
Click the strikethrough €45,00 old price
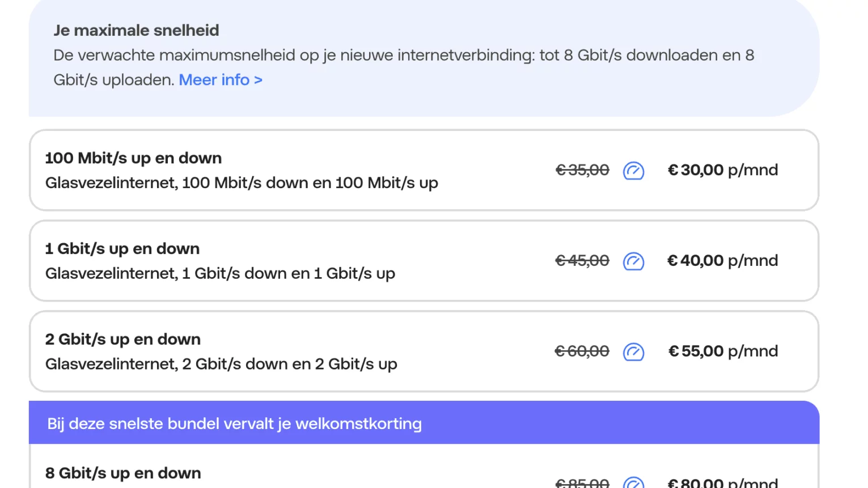[x=582, y=261]
